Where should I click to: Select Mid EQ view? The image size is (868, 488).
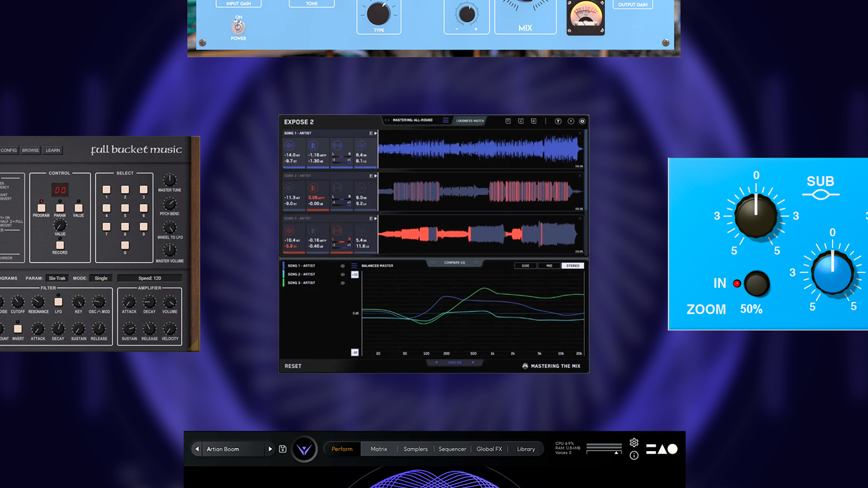(549, 266)
